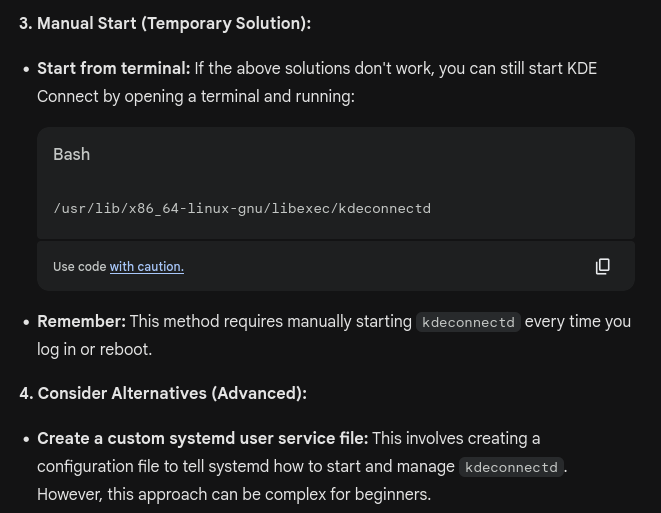Click the bullet before 'Remember'
This screenshot has height=513, width=661.
(x=26, y=322)
